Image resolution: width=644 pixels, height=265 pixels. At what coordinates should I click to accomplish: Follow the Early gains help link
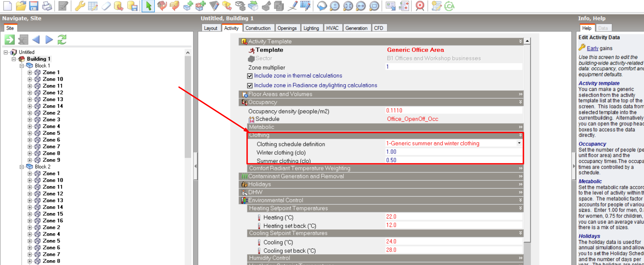click(x=593, y=48)
